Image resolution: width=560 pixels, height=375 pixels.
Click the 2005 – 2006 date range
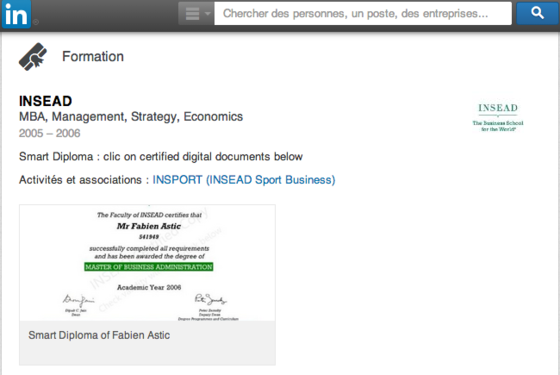50,133
